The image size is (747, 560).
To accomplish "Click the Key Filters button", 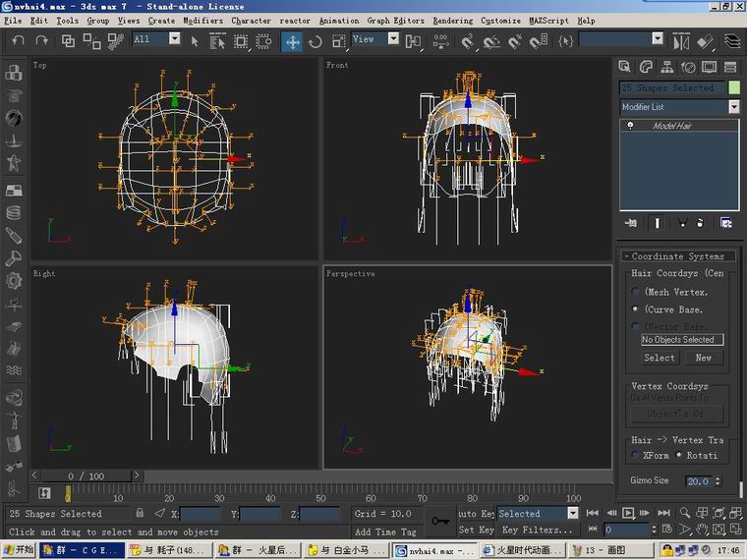I will (537, 530).
